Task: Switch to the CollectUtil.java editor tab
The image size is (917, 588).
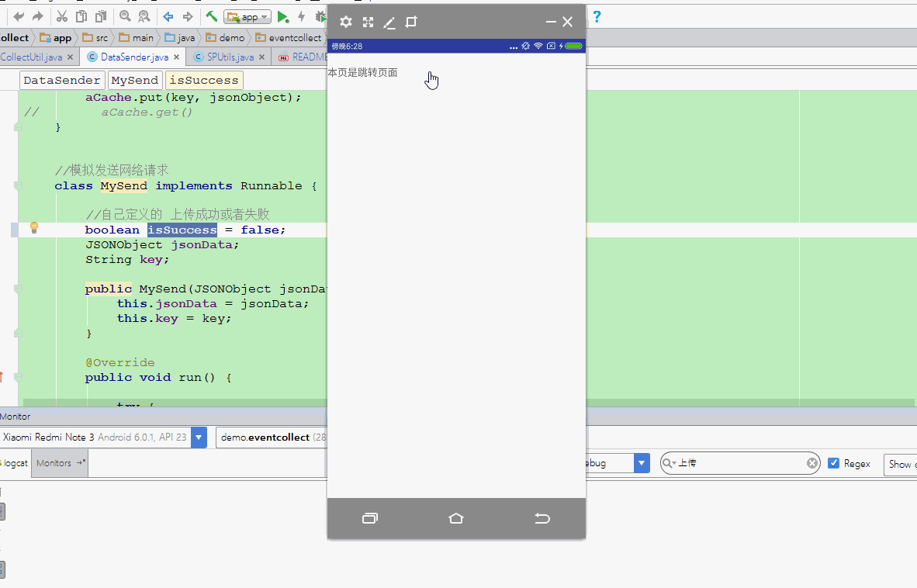Action: [x=31, y=57]
